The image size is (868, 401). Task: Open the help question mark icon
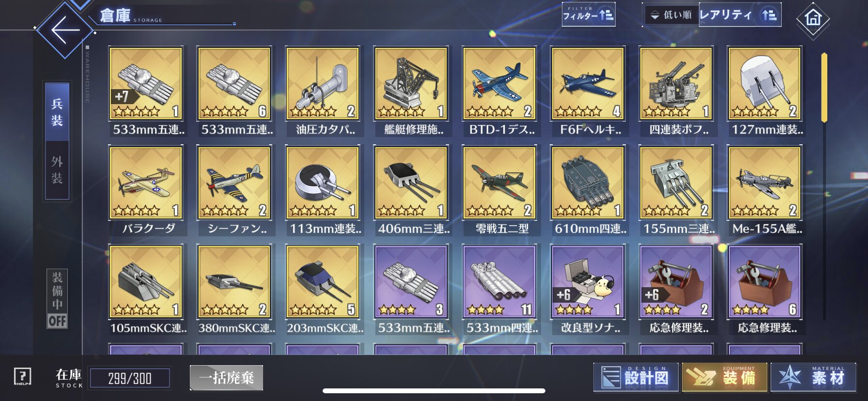point(22,376)
